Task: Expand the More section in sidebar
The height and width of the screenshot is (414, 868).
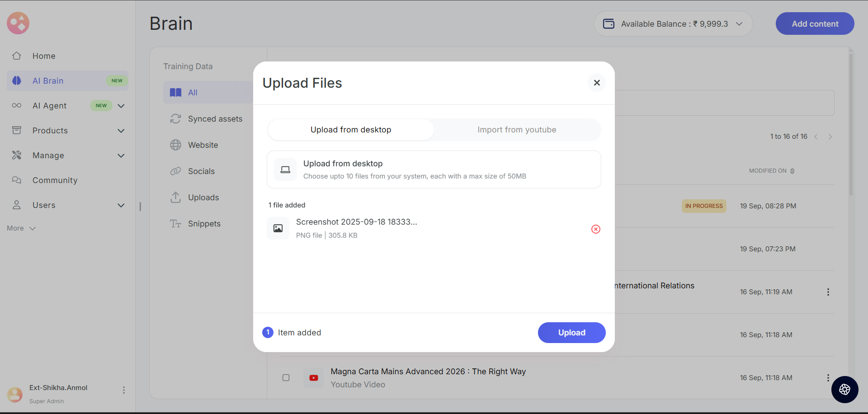Action: coord(21,228)
